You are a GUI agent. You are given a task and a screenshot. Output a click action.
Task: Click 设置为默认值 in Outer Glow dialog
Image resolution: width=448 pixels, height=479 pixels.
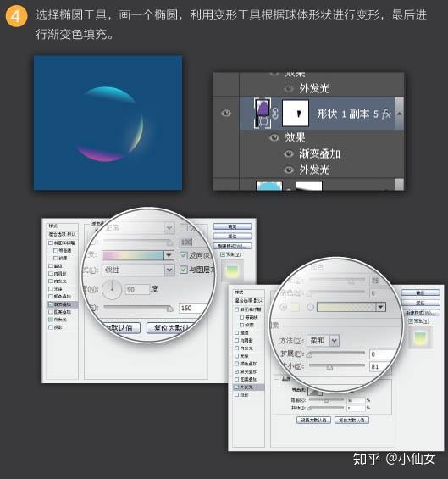(313, 420)
